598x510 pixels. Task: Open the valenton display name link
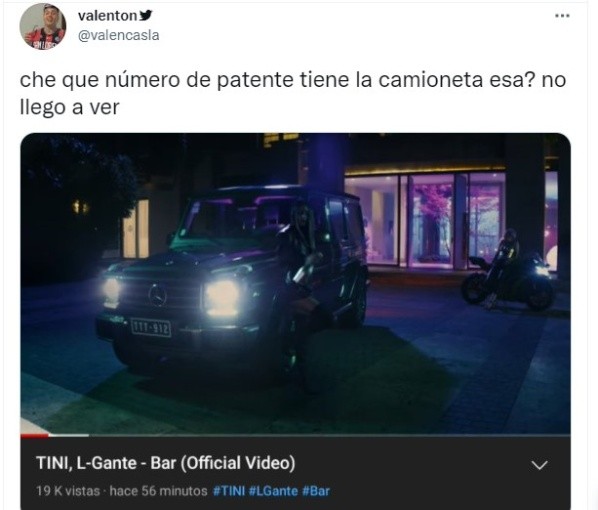(107, 16)
